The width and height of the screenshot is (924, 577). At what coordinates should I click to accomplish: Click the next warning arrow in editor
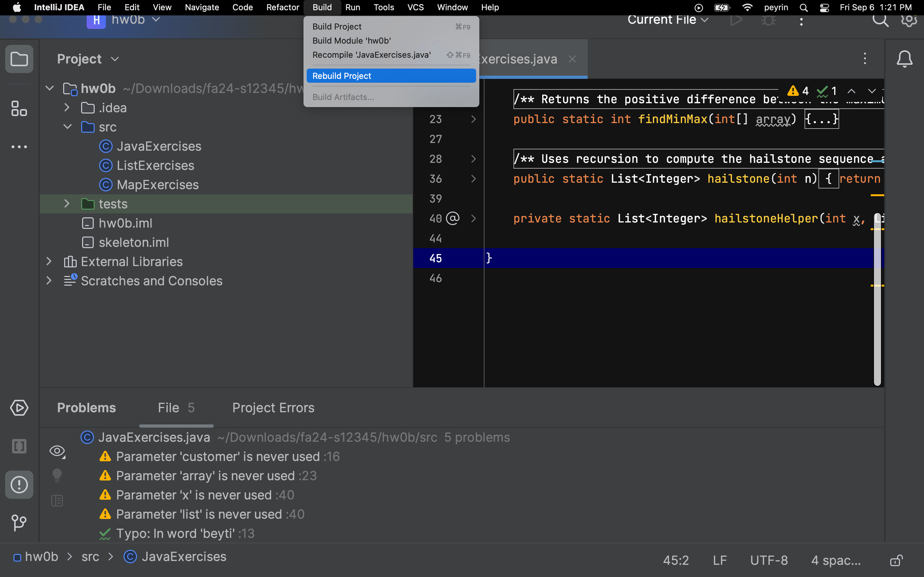coord(872,91)
